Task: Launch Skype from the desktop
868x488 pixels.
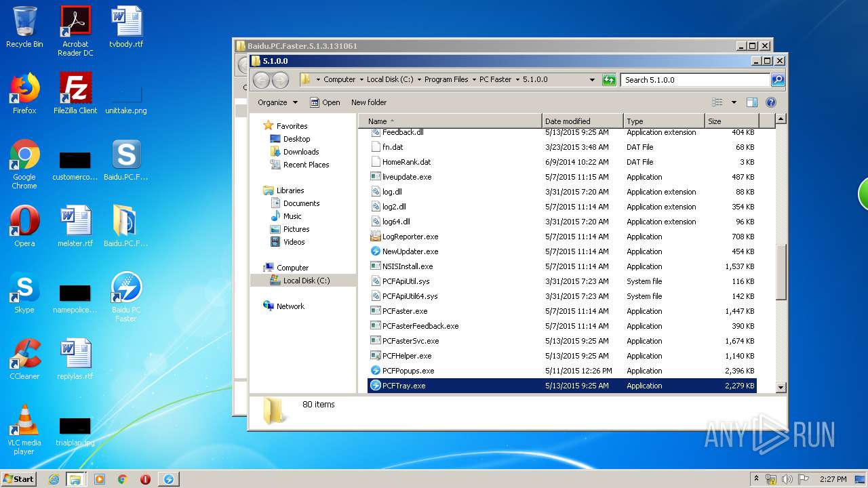Action: (x=24, y=293)
